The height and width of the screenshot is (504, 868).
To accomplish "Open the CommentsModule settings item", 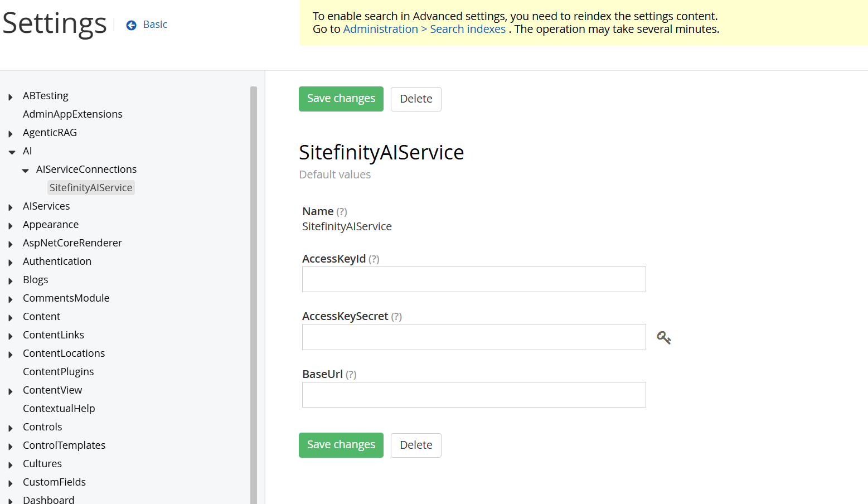I will [66, 298].
